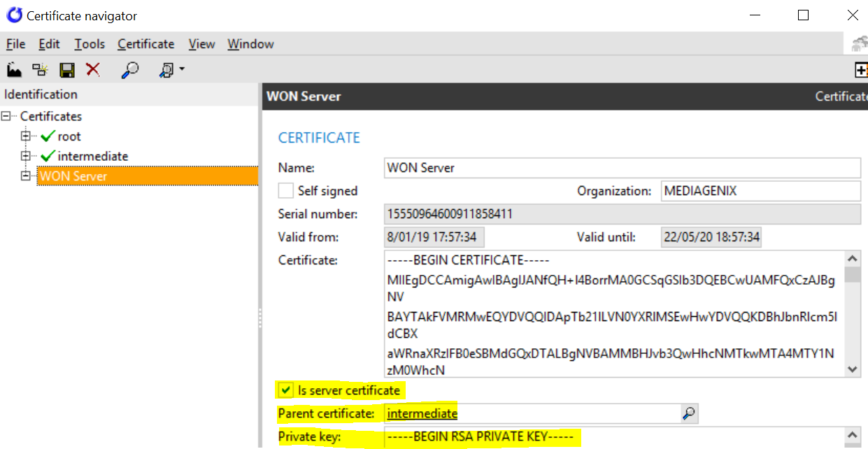This screenshot has width=868, height=449.
Task: Open the parent certificate lookup magnifier
Action: [689, 414]
